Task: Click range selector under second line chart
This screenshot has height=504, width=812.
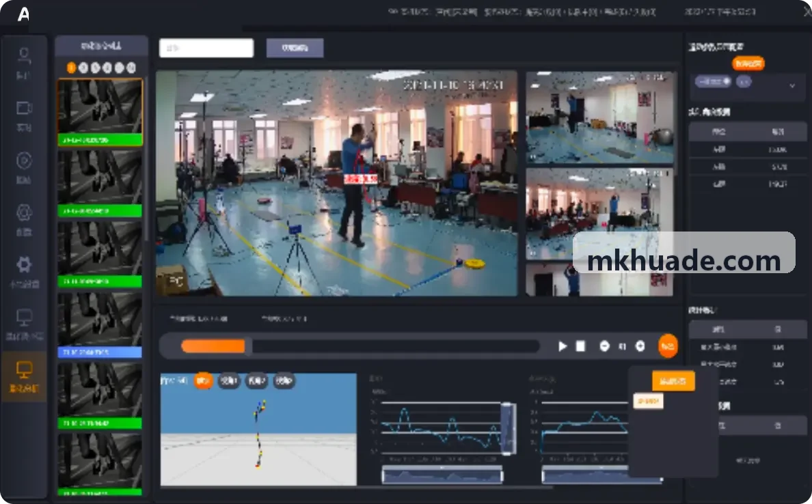Action: pyautogui.click(x=601, y=475)
